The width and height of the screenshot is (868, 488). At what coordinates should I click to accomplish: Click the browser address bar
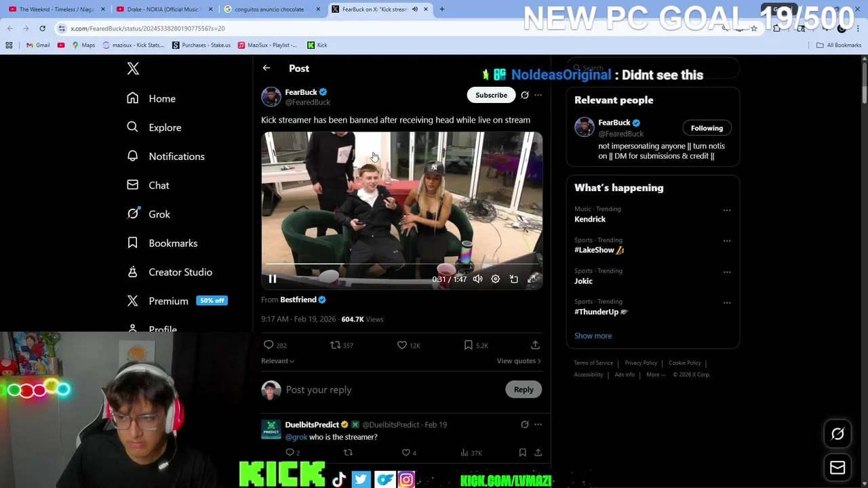387,28
